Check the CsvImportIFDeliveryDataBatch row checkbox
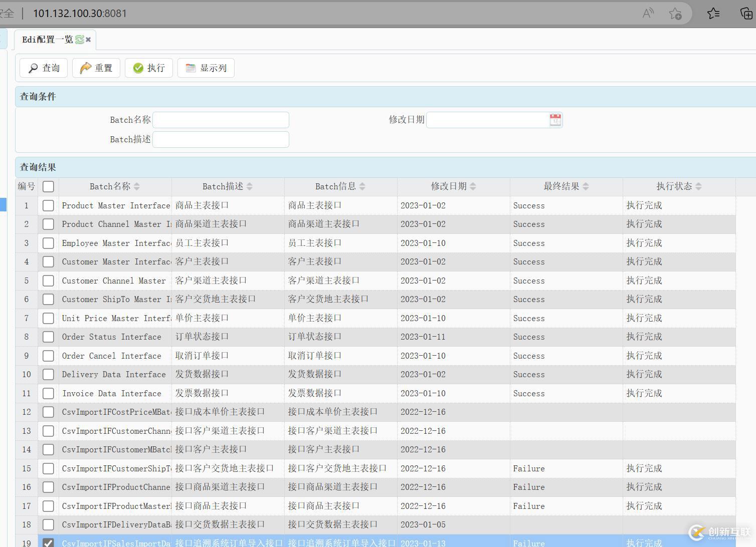 [48, 524]
